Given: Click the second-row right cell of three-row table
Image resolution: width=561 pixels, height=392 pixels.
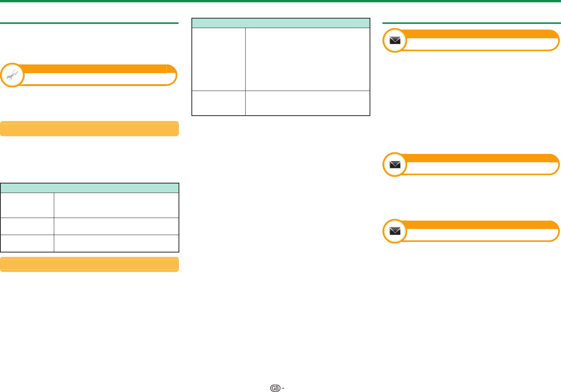Looking at the screenshot, I should pos(116,226).
